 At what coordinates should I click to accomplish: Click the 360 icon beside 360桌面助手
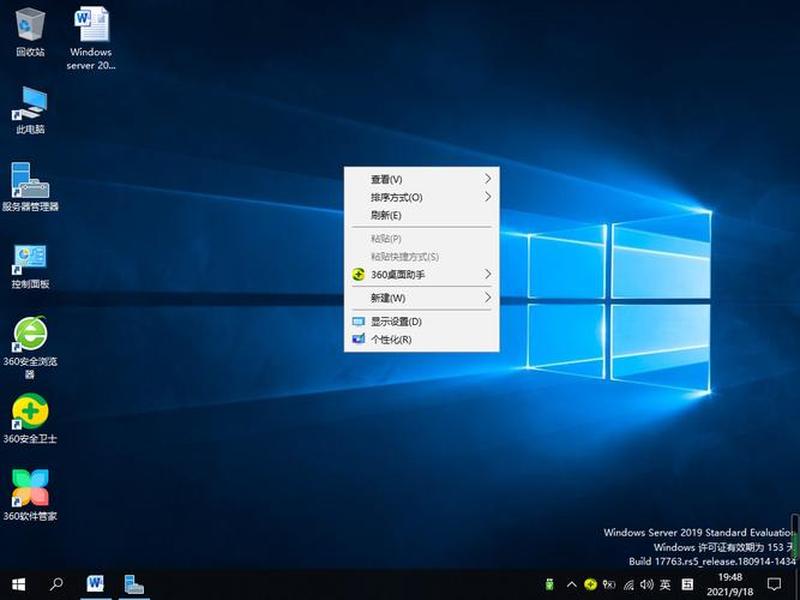[x=359, y=274]
